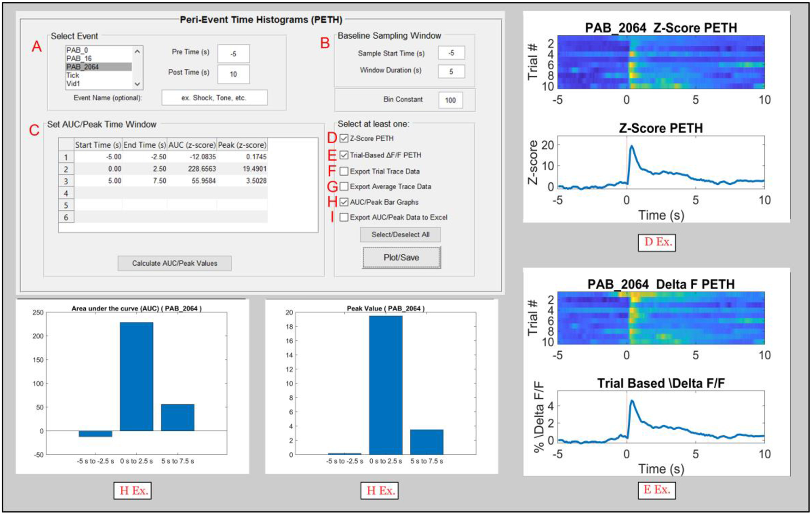The image size is (812, 515).
Task: Click End Time cell showing -2.50
Action: (145, 157)
